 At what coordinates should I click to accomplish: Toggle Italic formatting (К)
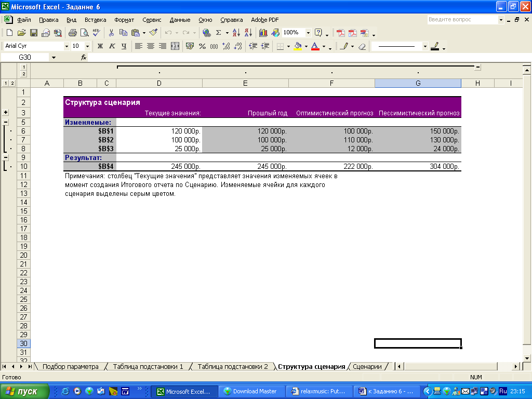112,46
